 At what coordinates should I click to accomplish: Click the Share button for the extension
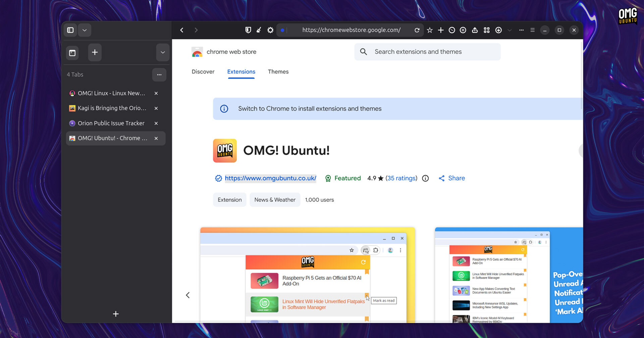(x=452, y=178)
